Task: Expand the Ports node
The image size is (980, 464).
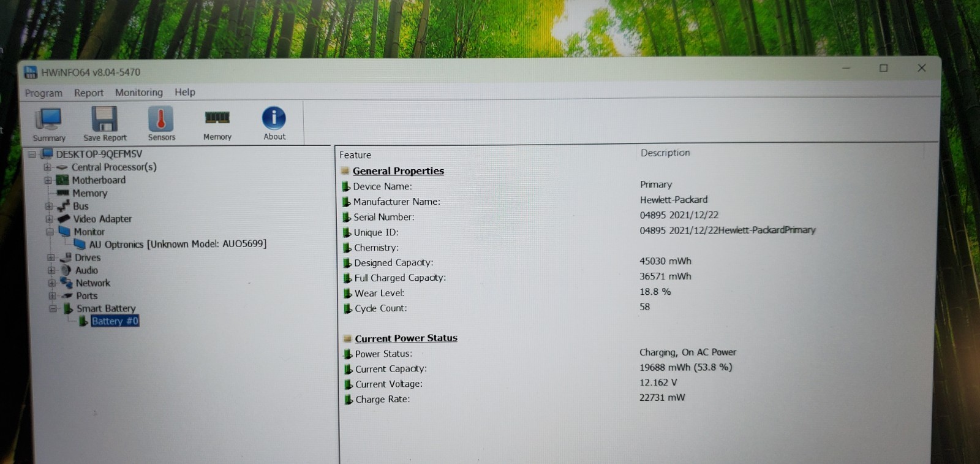Action: coord(52,295)
